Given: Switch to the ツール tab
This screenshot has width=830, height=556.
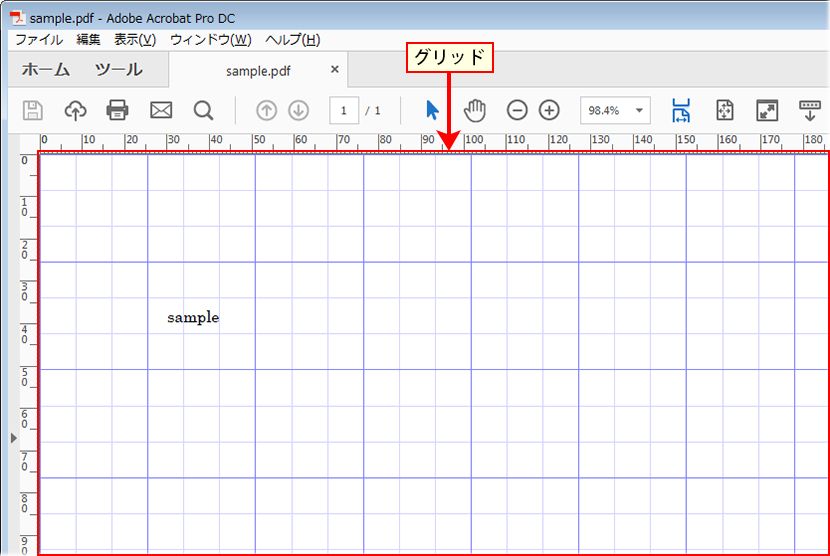Looking at the screenshot, I should 119,69.
